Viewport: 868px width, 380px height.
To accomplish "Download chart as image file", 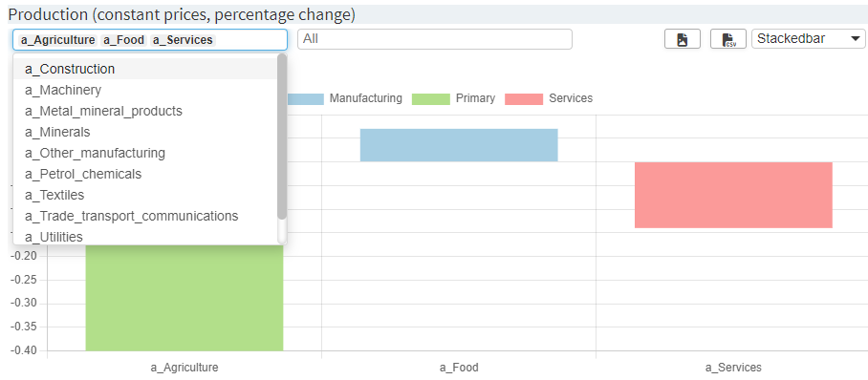I will click(x=682, y=39).
